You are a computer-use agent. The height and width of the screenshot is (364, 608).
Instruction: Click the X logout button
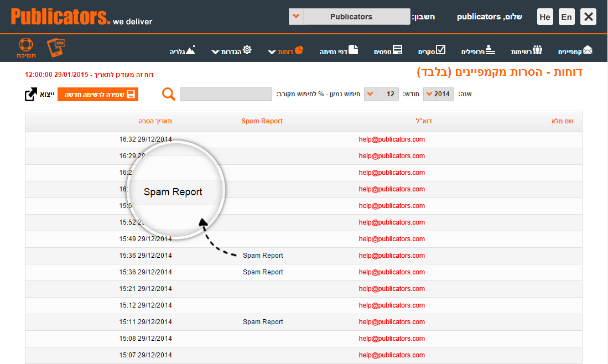coord(588,17)
